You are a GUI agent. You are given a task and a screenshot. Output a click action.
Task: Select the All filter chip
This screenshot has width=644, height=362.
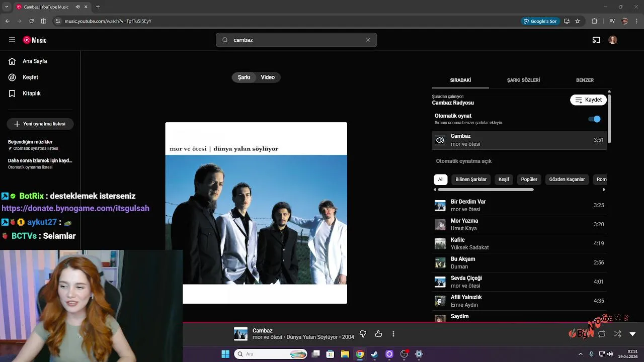441,179
